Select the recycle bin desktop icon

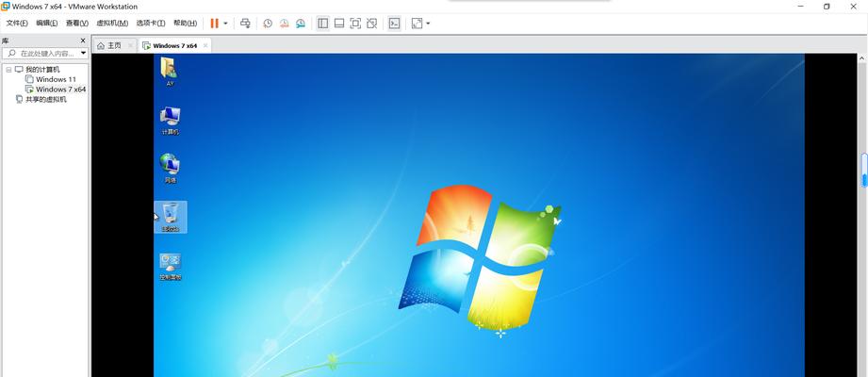click(171, 217)
